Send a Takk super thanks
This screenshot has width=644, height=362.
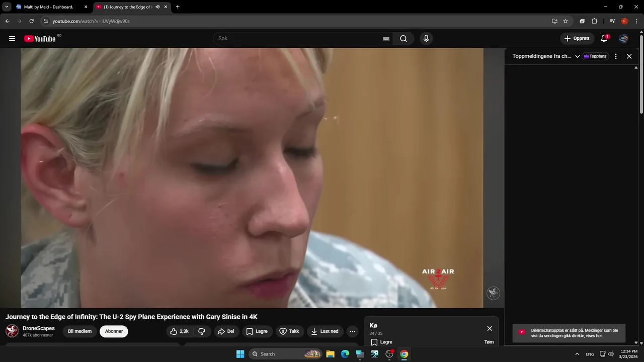[x=289, y=331]
